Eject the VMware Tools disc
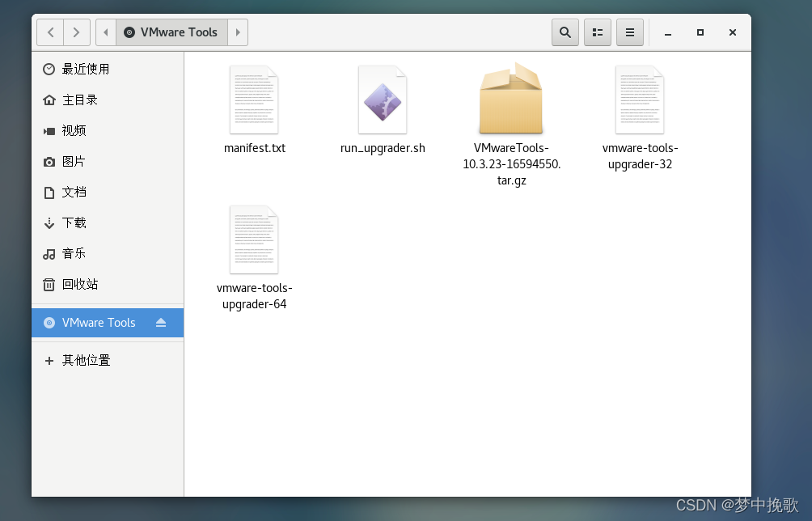This screenshot has height=521, width=812. (160, 323)
